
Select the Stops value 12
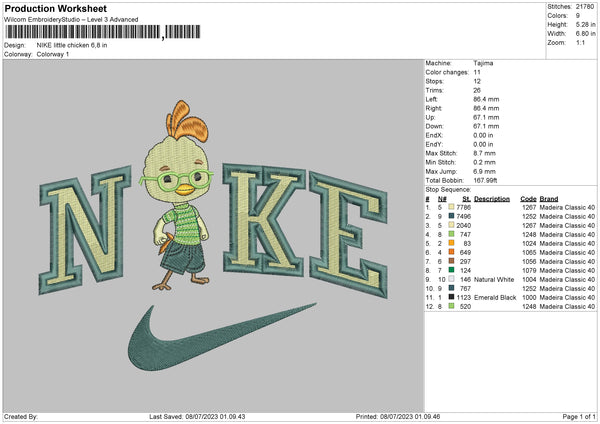pyautogui.click(x=477, y=81)
